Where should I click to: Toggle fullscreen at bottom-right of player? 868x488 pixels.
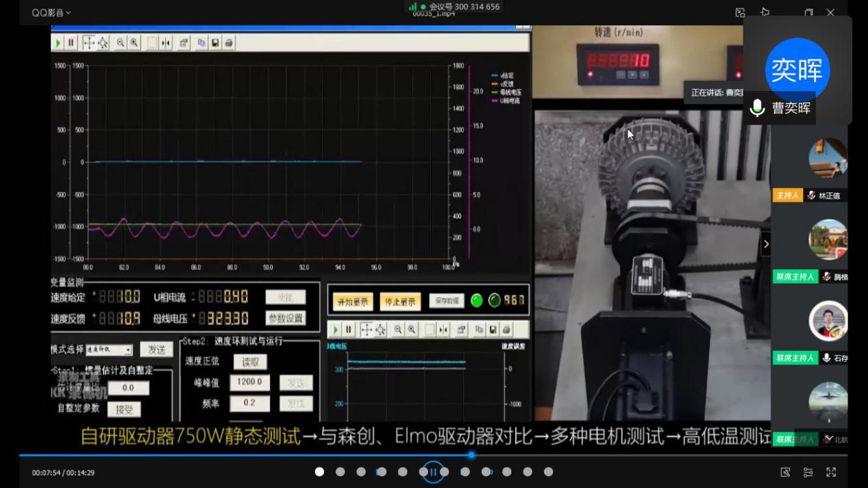831,472
